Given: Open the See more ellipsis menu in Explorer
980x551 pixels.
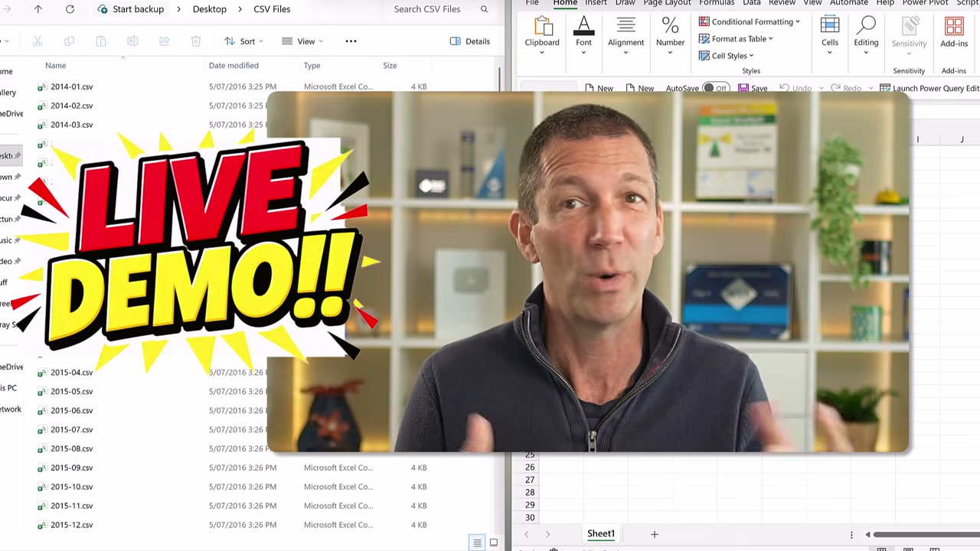Looking at the screenshot, I should (x=351, y=41).
